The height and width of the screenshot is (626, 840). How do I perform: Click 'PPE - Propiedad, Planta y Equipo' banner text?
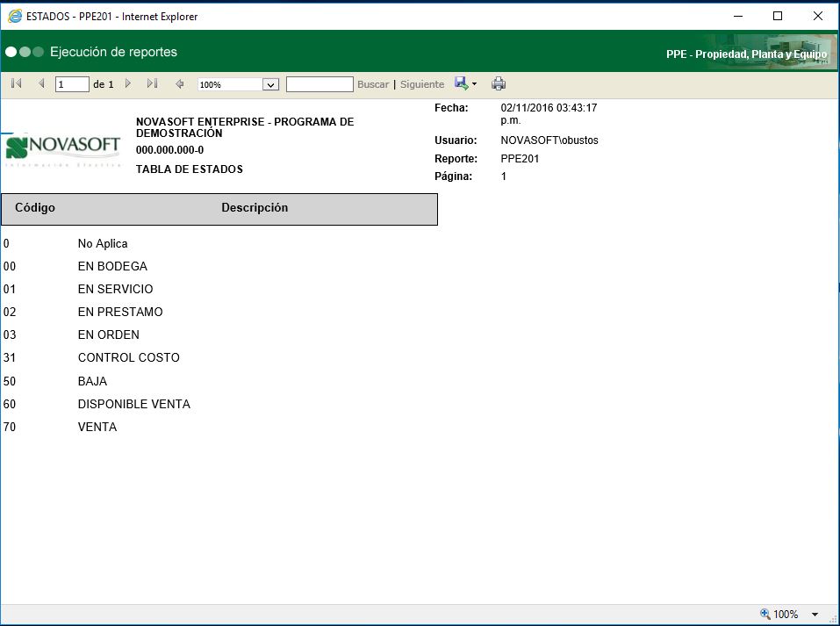746,54
